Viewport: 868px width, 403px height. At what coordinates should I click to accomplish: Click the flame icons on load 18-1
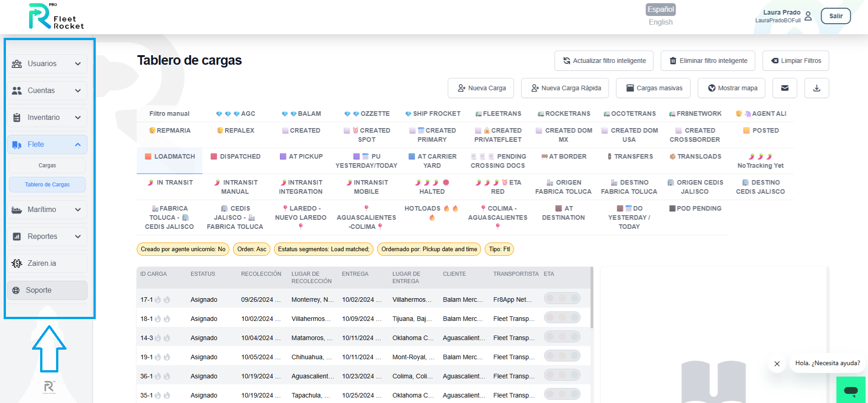coord(162,319)
